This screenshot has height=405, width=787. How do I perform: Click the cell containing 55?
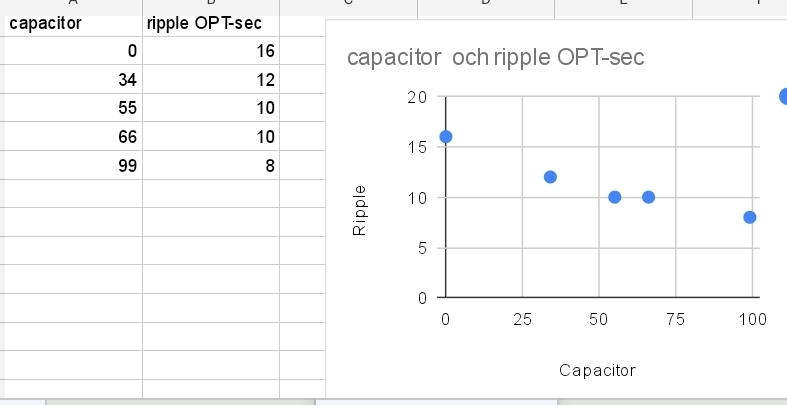click(73, 107)
